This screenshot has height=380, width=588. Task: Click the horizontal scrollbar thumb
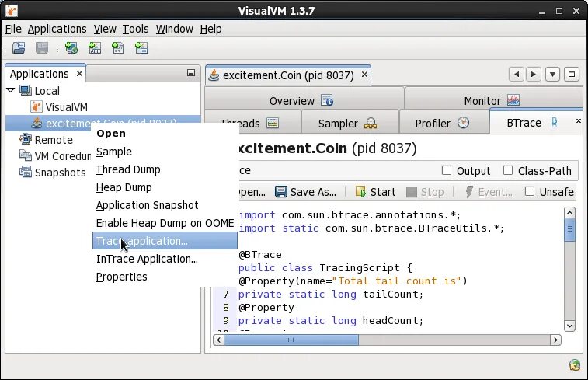(x=291, y=340)
